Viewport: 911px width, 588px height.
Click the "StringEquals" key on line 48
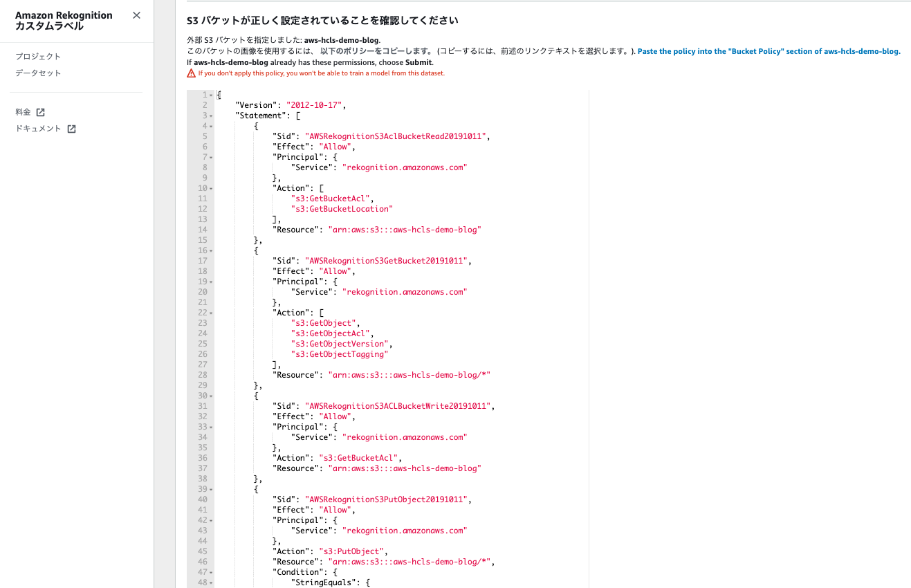pos(324,582)
